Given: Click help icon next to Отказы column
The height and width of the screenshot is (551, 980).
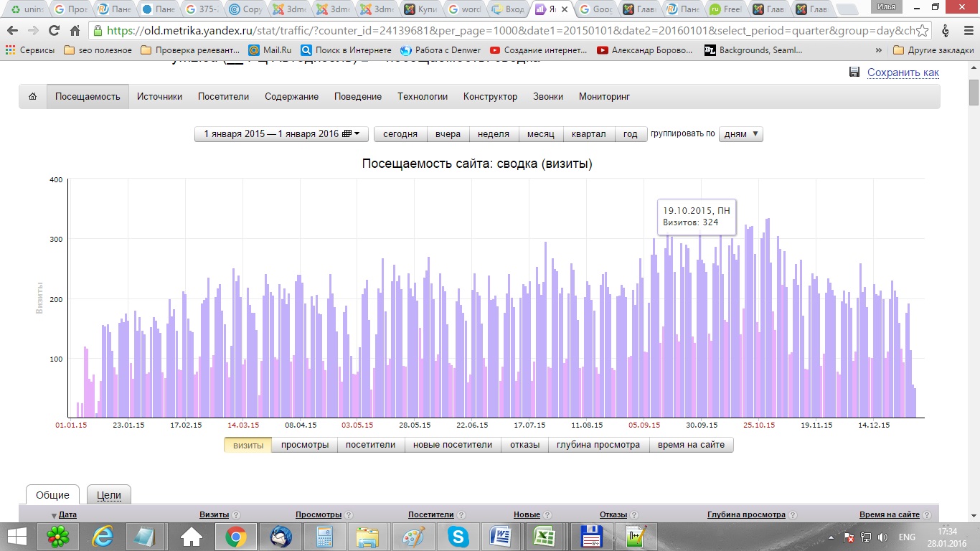Looking at the screenshot, I should point(634,515).
